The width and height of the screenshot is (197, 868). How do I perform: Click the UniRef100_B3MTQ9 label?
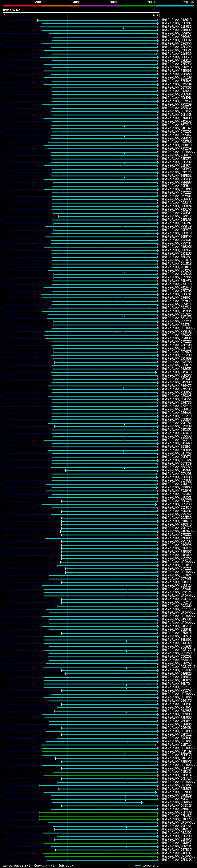[x=177, y=751]
